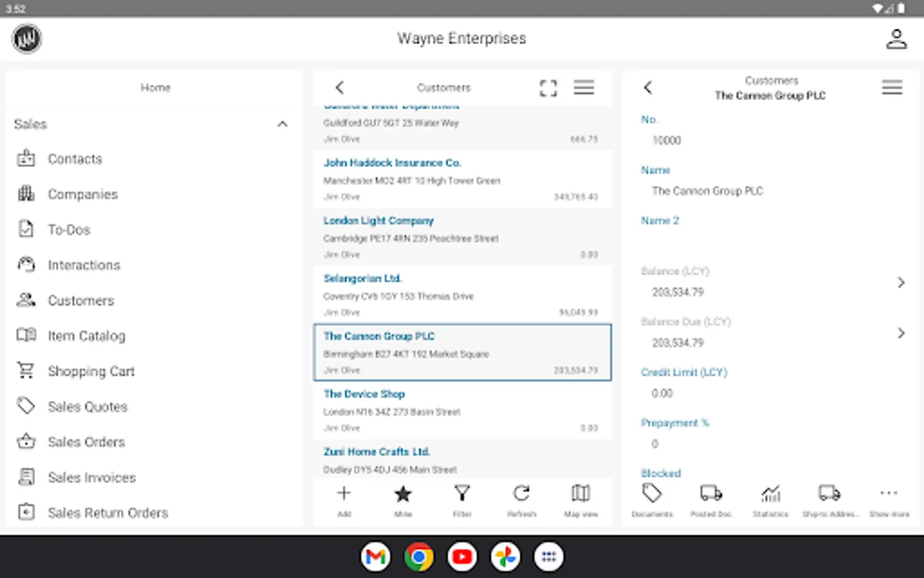Viewport: 924px width, 578px height.
Task: Open customer Documents
Action: pos(652,500)
